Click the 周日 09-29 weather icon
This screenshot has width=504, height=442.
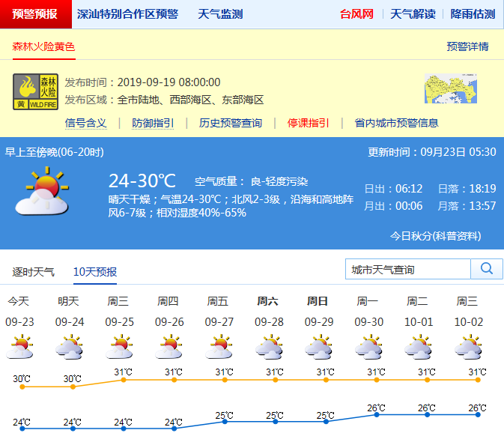pyautogui.click(x=318, y=348)
